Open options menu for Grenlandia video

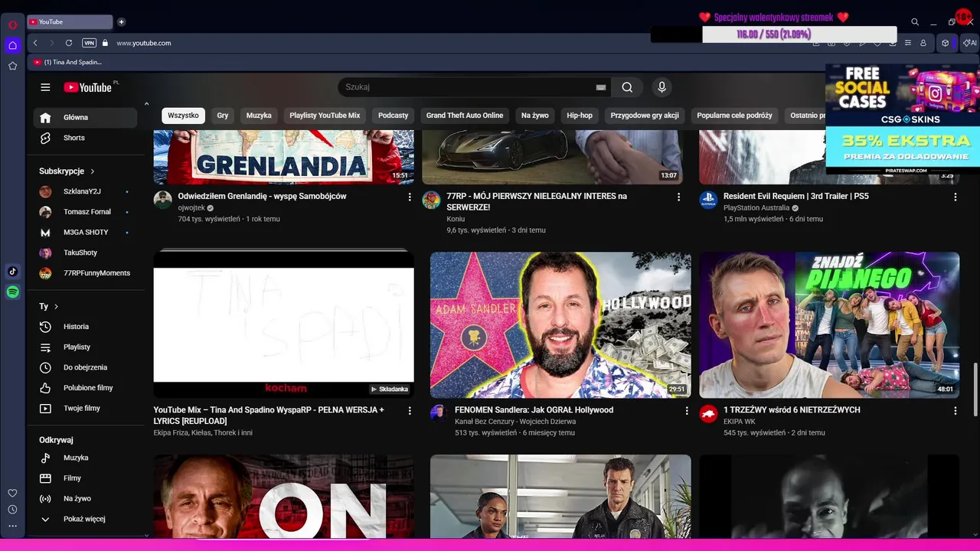pyautogui.click(x=410, y=197)
